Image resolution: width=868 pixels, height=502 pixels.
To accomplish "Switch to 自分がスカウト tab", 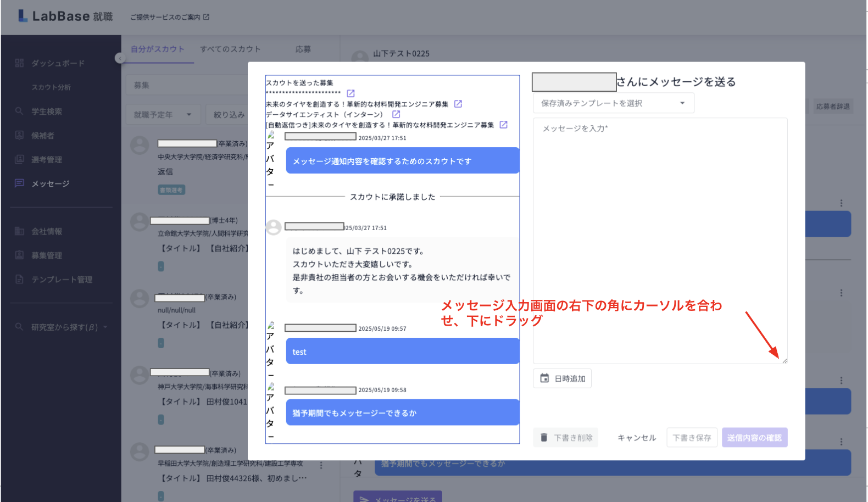I will click(x=158, y=49).
